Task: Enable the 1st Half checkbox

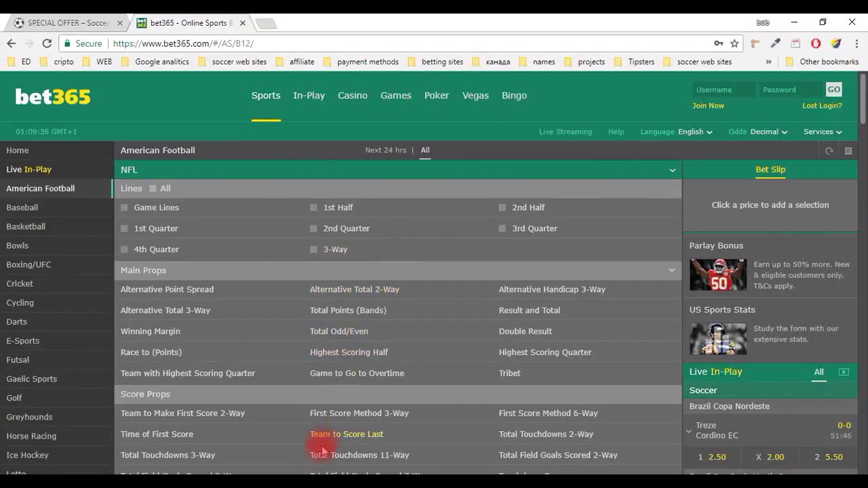Action: pyautogui.click(x=313, y=207)
